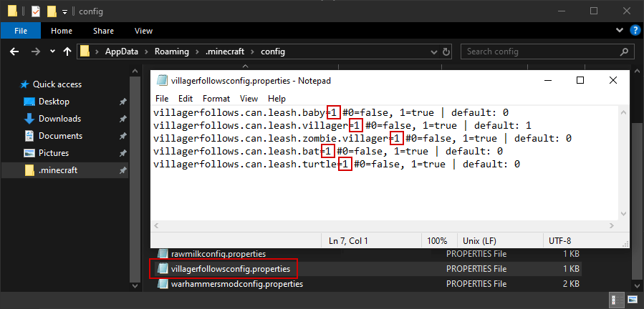Screen dimensions: 644x309
Task: Switch to large icons view
Action: (x=632, y=299)
